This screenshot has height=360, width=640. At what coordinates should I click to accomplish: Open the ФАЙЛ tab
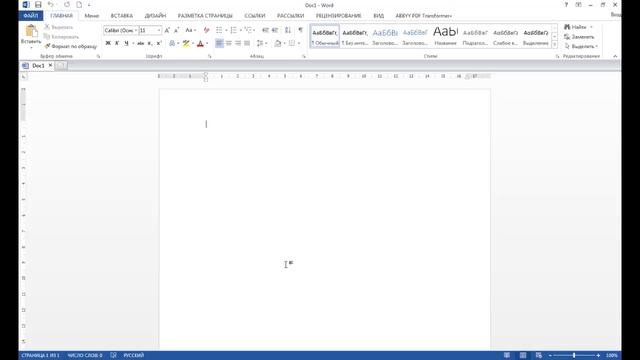31,16
